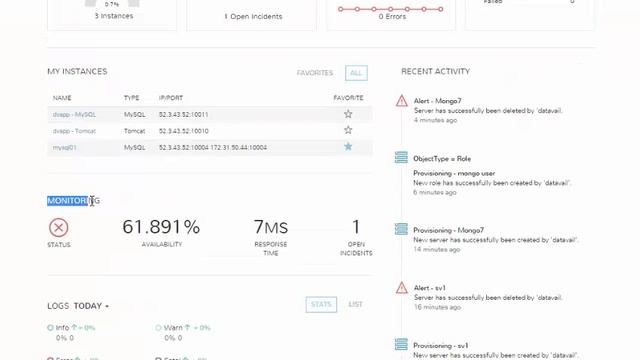Click the Tomcat type cell

coord(135,131)
